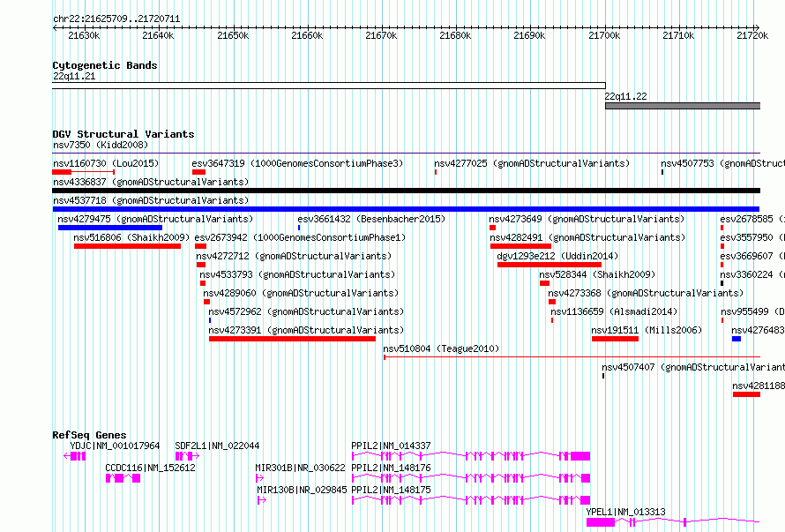Select the PPIL2 NM_148176 transcript
This screenshot has height=532, width=785.
coord(471,478)
